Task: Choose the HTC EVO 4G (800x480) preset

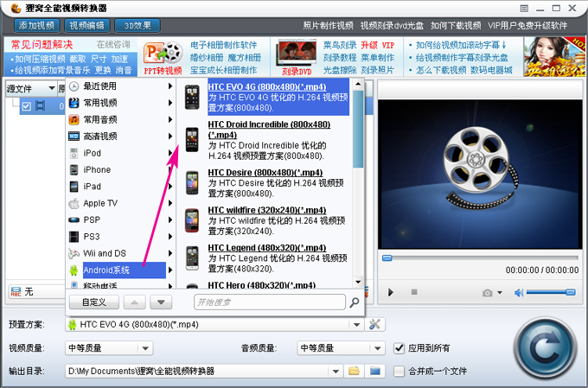Action: (278, 97)
